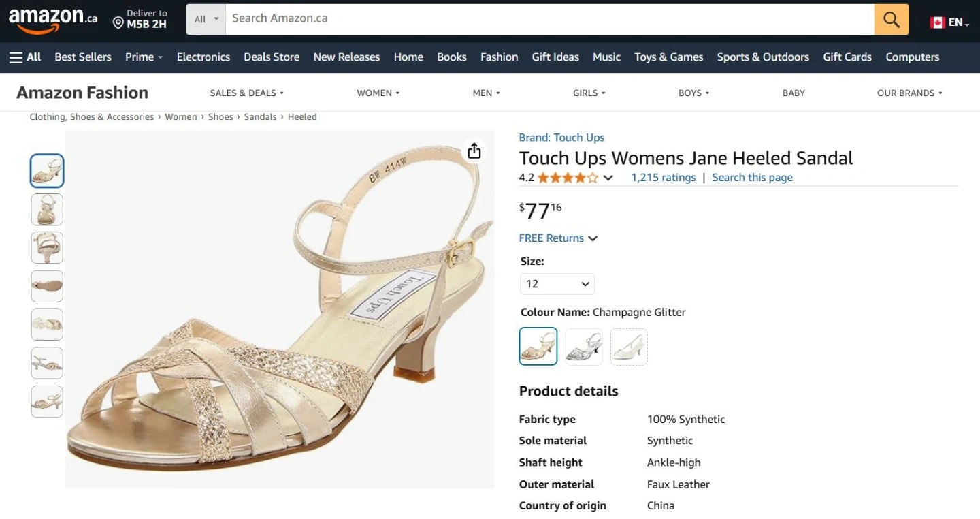Screen dimensions: 980x519
Task: Click the orange search magnifier button
Action: pos(891,19)
